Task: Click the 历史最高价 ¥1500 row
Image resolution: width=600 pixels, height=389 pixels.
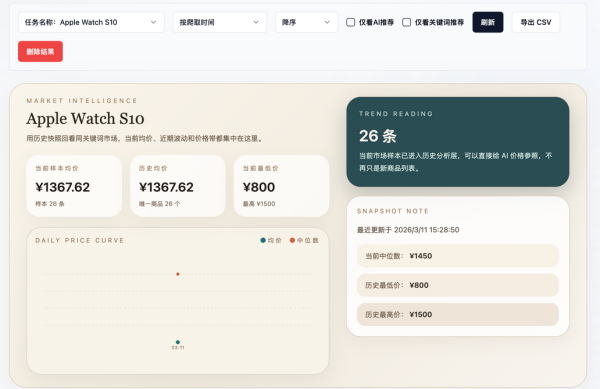Action: click(x=458, y=314)
